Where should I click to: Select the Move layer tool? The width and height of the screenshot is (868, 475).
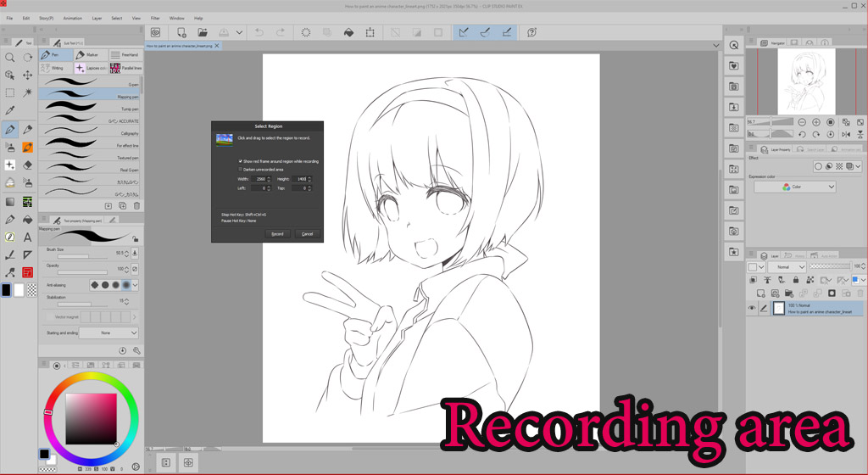coord(28,75)
